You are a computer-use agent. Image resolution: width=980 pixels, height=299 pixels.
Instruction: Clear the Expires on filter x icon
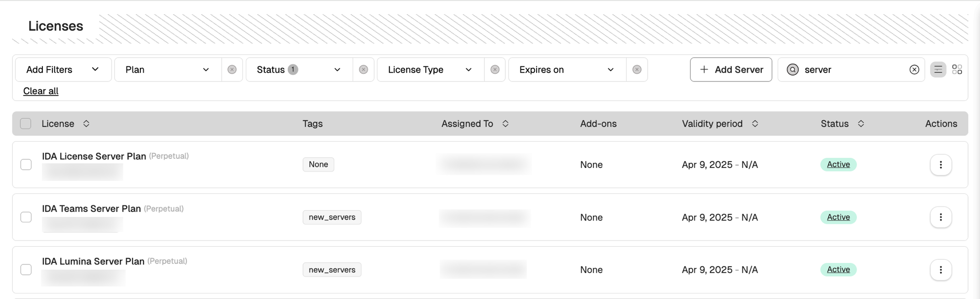637,70
